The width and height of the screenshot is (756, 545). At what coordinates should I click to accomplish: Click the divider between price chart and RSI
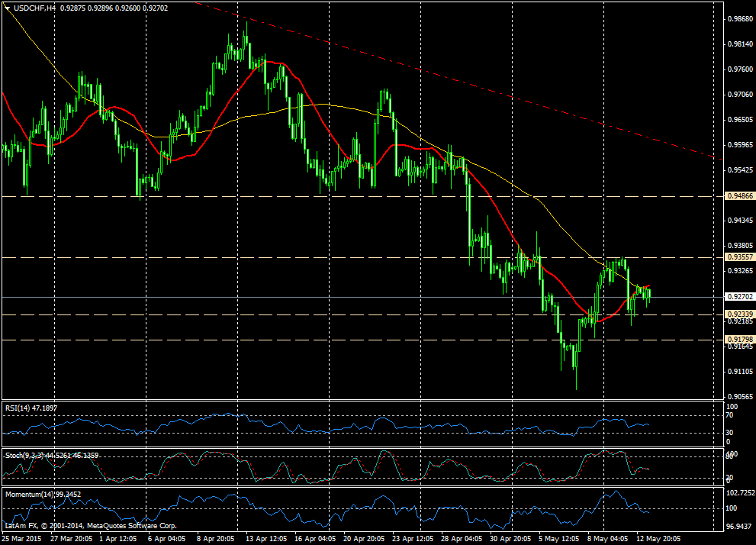tap(359, 401)
